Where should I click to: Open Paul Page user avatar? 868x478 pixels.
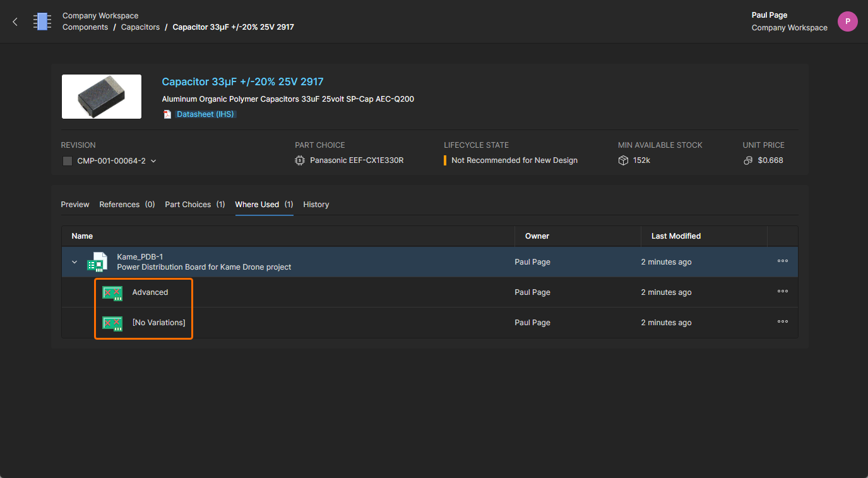847,21
